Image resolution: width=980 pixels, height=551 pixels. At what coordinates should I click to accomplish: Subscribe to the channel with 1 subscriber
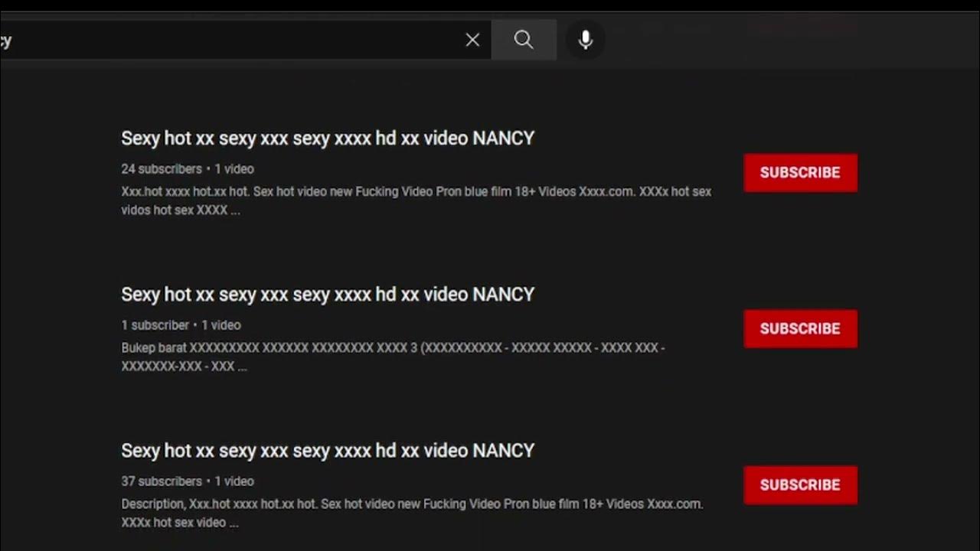point(800,328)
